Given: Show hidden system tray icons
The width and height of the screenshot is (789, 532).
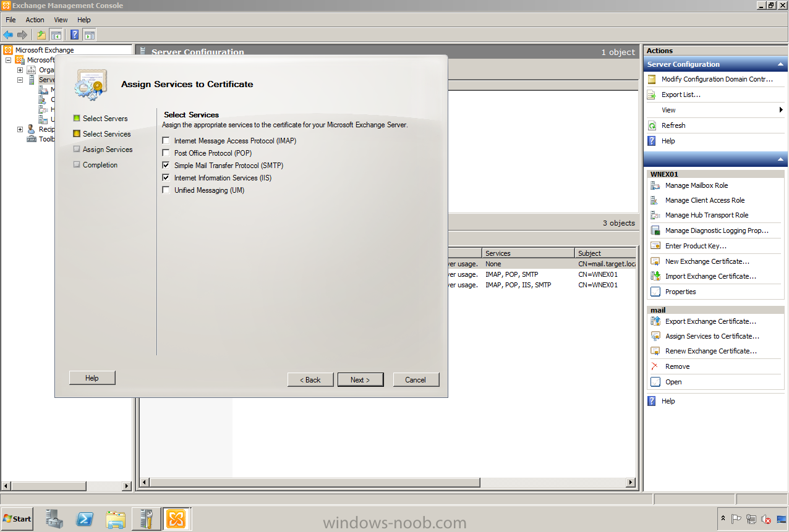Looking at the screenshot, I should 723,519.
